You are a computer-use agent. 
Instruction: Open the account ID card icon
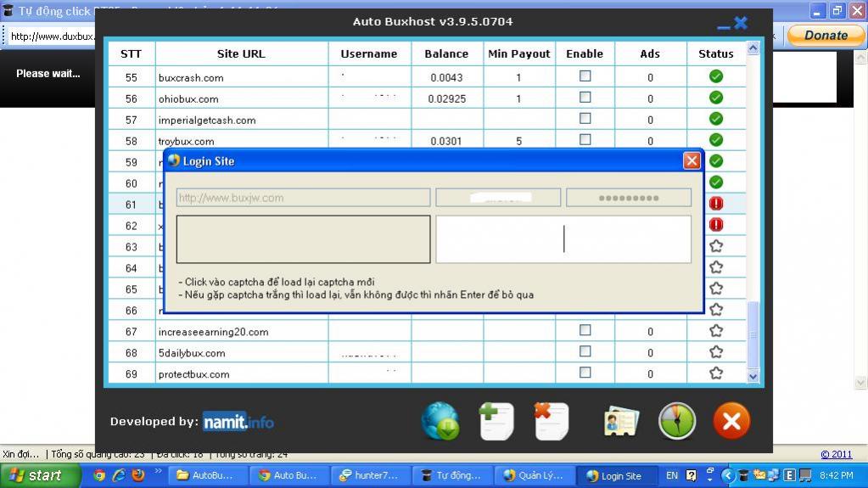point(621,422)
